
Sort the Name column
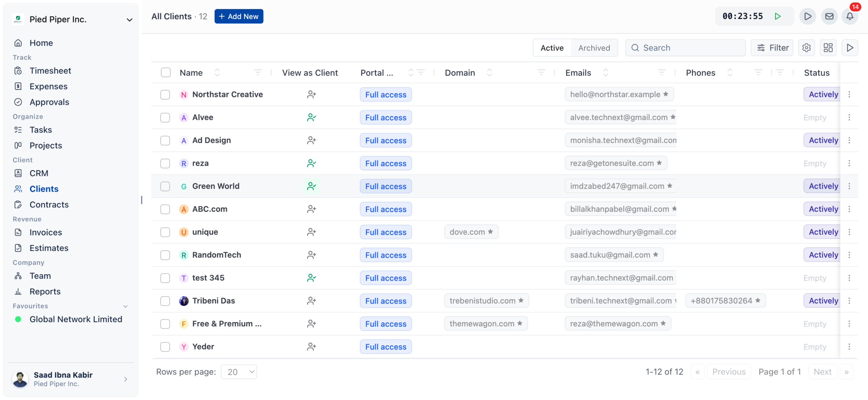tap(217, 73)
